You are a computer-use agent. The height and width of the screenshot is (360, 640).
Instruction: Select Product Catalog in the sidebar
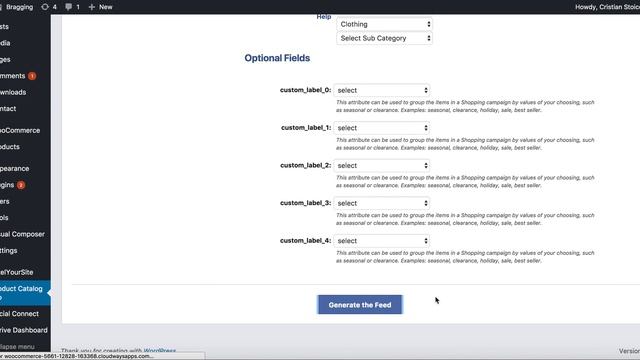tap(25, 293)
